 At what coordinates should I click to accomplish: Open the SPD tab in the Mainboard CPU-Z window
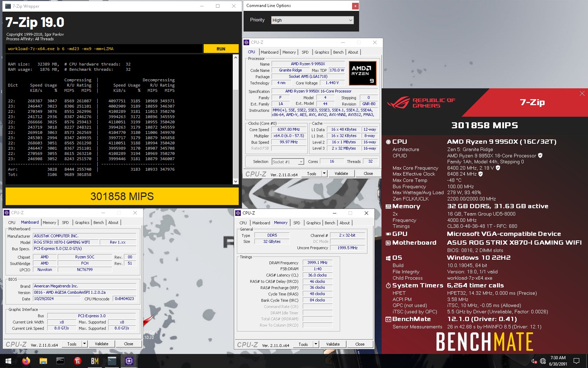point(65,223)
